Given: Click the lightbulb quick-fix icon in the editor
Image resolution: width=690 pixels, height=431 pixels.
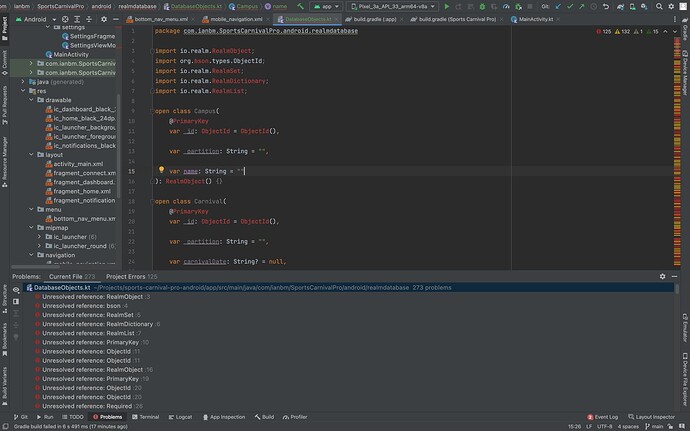Looking at the screenshot, I should pyautogui.click(x=160, y=171).
